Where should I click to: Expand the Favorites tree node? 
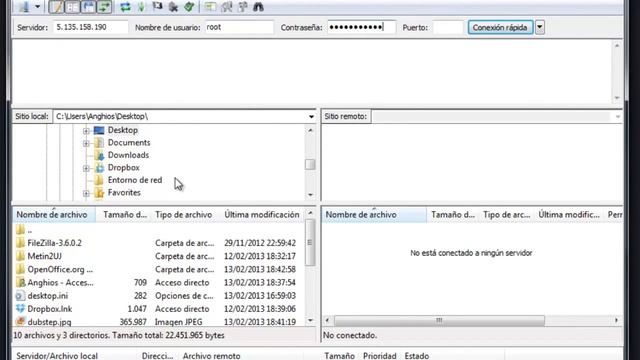(86, 193)
